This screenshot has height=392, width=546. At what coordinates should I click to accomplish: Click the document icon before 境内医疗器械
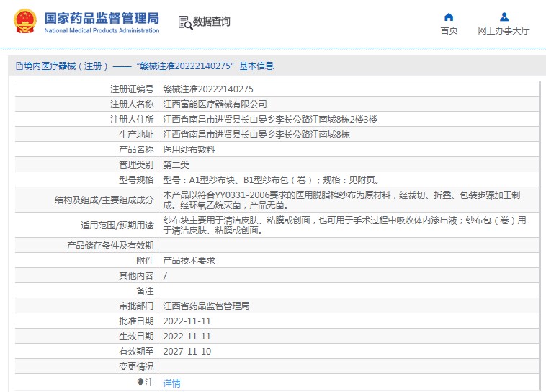[19, 66]
